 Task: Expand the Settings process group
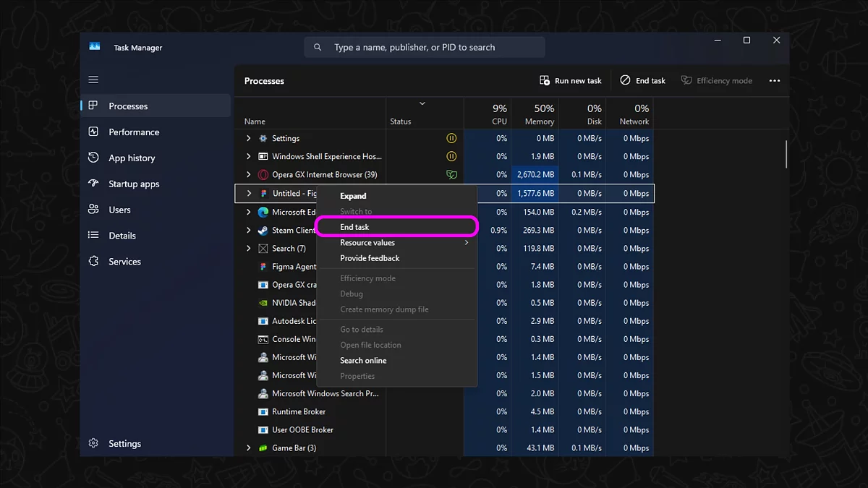tap(248, 139)
